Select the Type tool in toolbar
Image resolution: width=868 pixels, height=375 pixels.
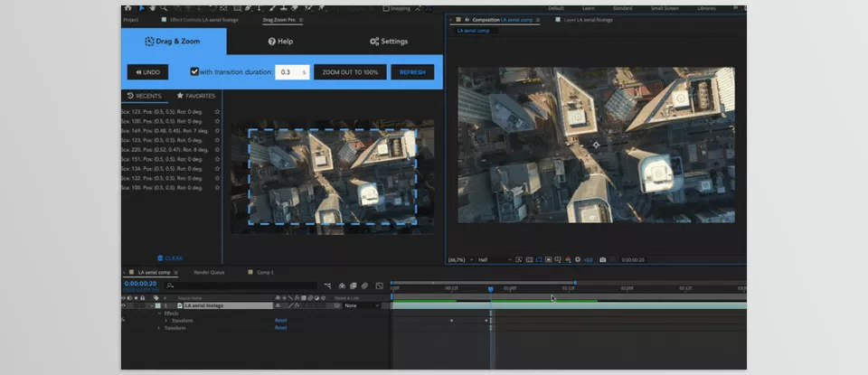[x=260, y=8]
